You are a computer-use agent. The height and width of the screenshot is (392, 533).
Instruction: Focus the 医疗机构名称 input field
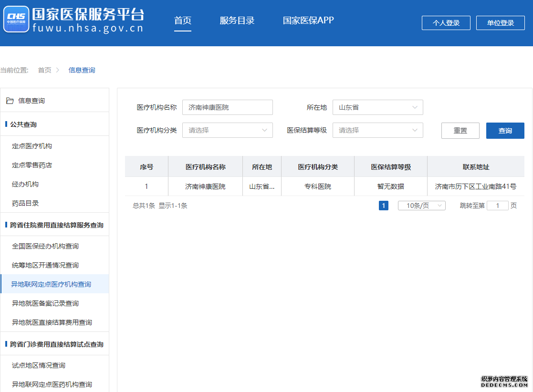228,107
